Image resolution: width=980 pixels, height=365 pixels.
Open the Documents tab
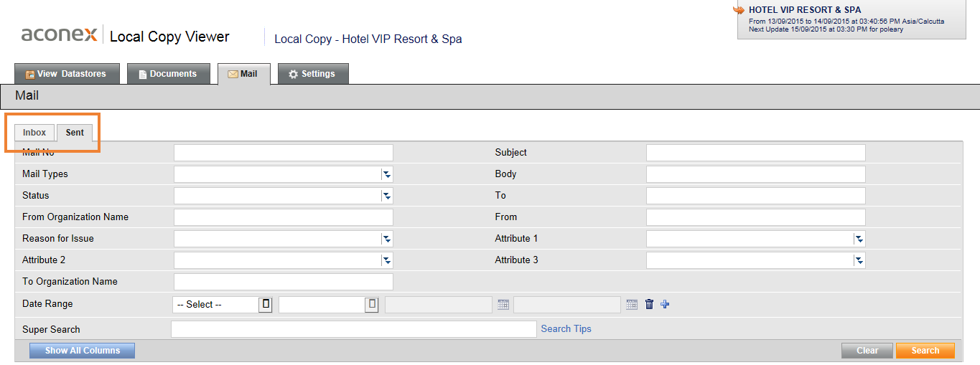click(x=169, y=74)
